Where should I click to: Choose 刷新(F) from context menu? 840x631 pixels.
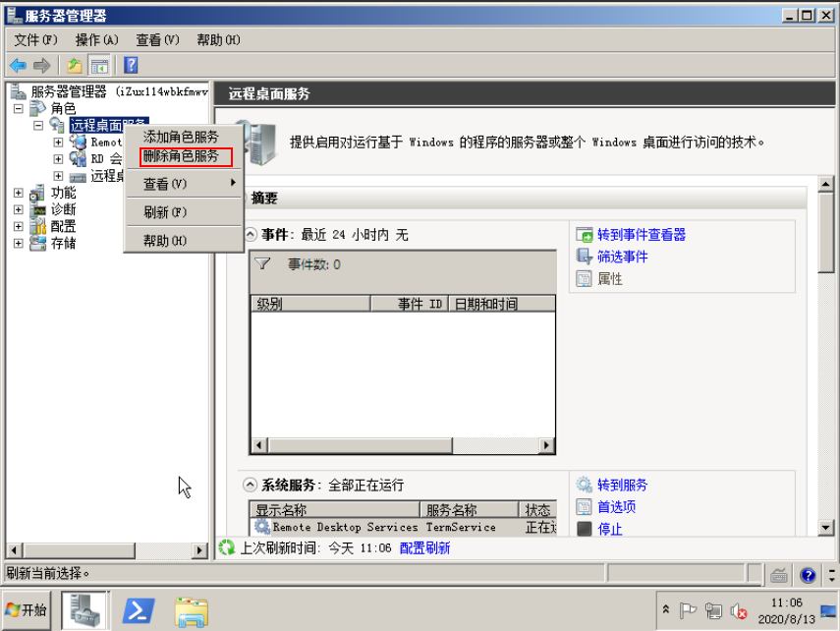tap(184, 212)
